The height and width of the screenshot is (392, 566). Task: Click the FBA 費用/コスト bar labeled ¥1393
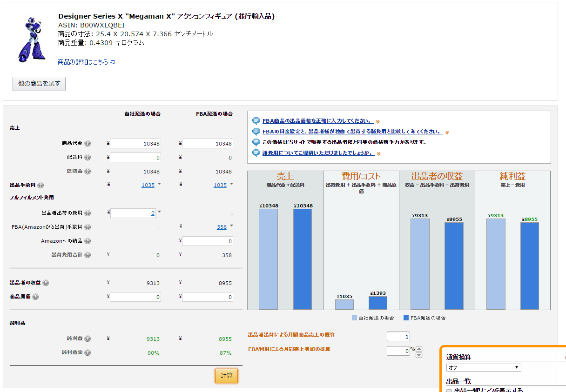coord(377,303)
